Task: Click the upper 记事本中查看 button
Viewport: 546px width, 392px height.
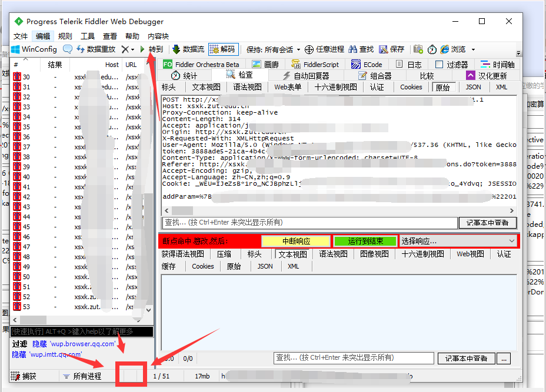Action: 487,223
